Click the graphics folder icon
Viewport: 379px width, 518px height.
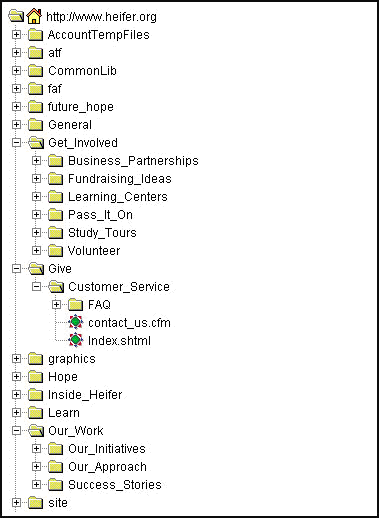click(35, 359)
